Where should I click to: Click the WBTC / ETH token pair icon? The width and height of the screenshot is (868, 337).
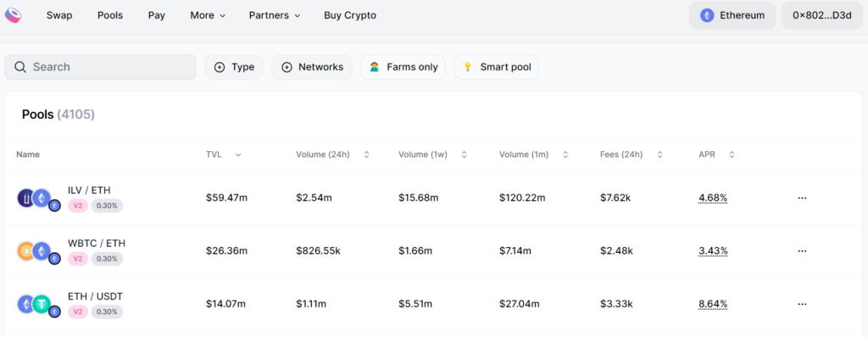37,252
